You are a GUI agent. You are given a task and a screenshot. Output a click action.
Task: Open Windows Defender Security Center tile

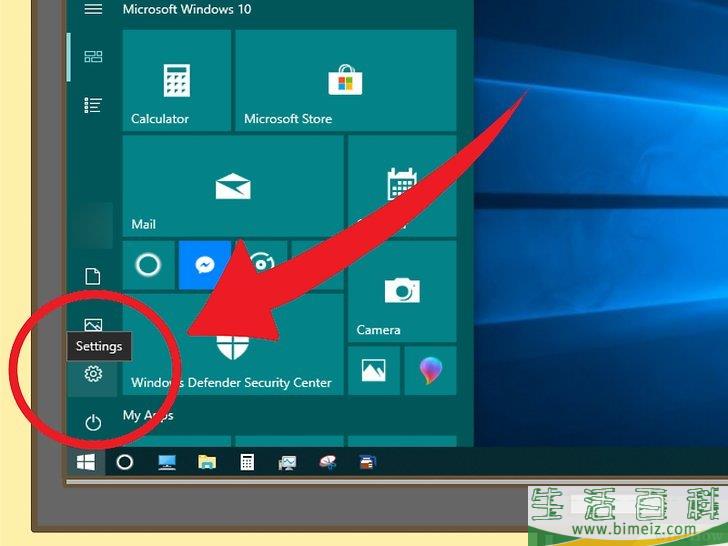point(233,344)
